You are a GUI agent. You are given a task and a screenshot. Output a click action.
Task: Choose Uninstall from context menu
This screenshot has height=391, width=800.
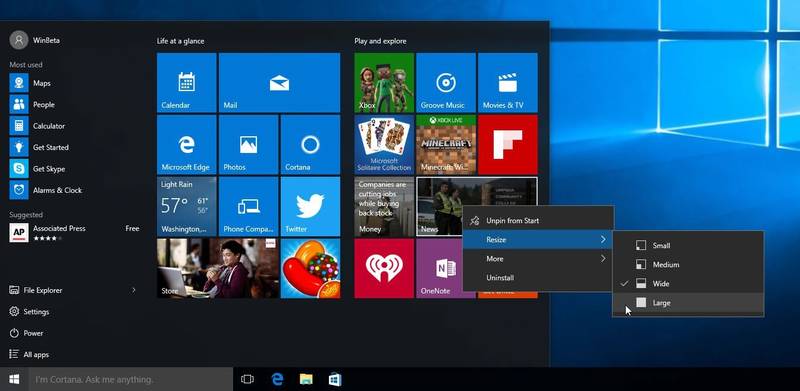click(538, 278)
